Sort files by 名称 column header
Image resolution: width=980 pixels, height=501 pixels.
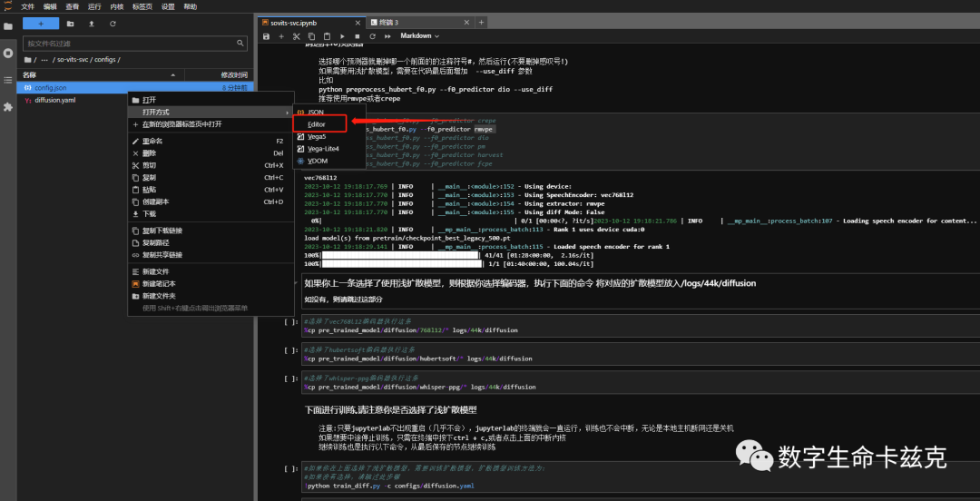[100, 75]
